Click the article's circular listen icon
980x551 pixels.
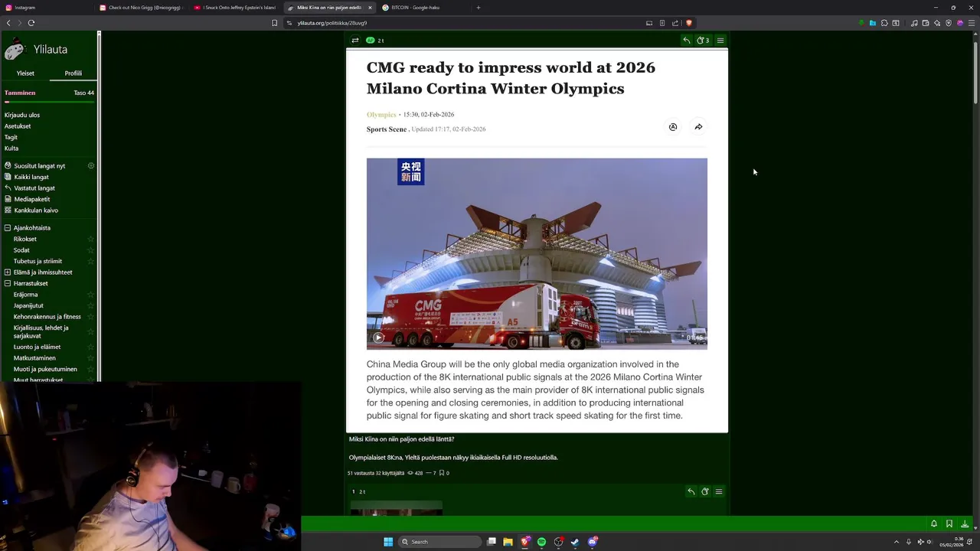click(673, 127)
